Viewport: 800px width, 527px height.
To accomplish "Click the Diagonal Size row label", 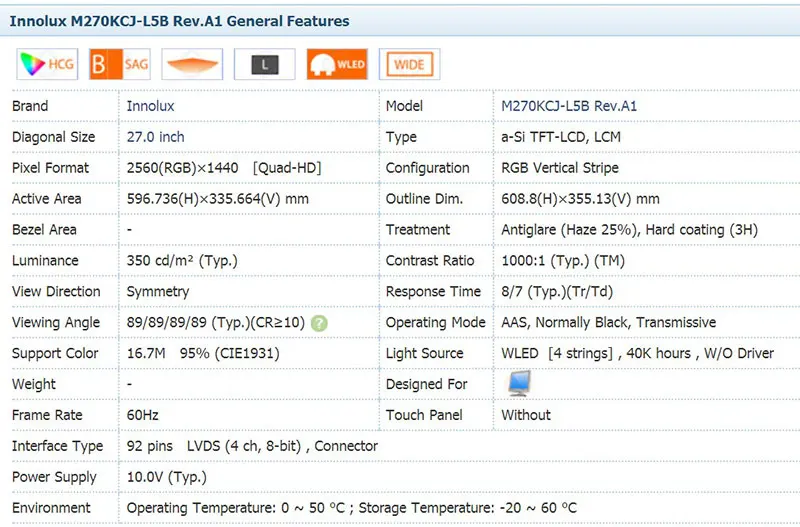I will (54, 137).
